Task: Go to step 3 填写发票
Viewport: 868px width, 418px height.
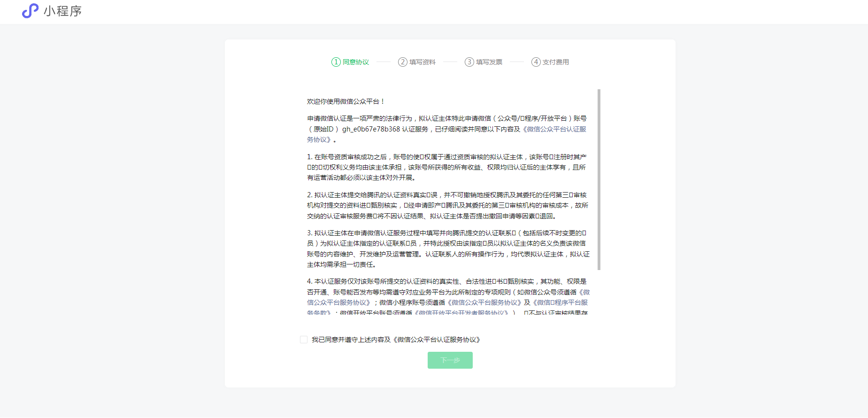Action: pyautogui.click(x=484, y=62)
